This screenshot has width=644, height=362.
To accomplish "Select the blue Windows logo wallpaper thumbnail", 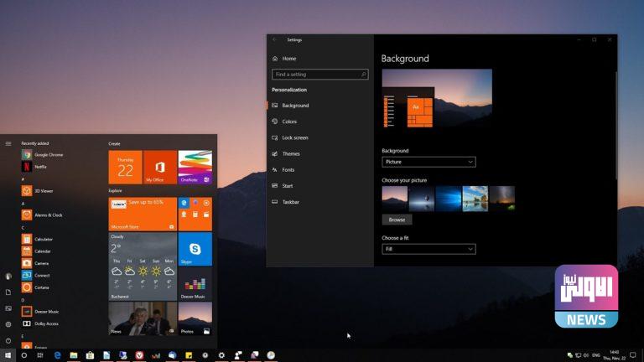I will pos(449,199).
